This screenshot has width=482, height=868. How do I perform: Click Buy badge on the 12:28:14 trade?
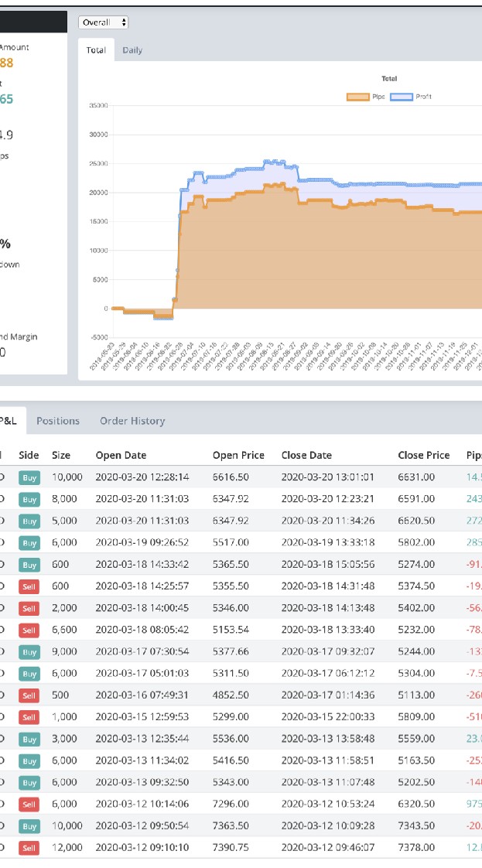point(29,478)
